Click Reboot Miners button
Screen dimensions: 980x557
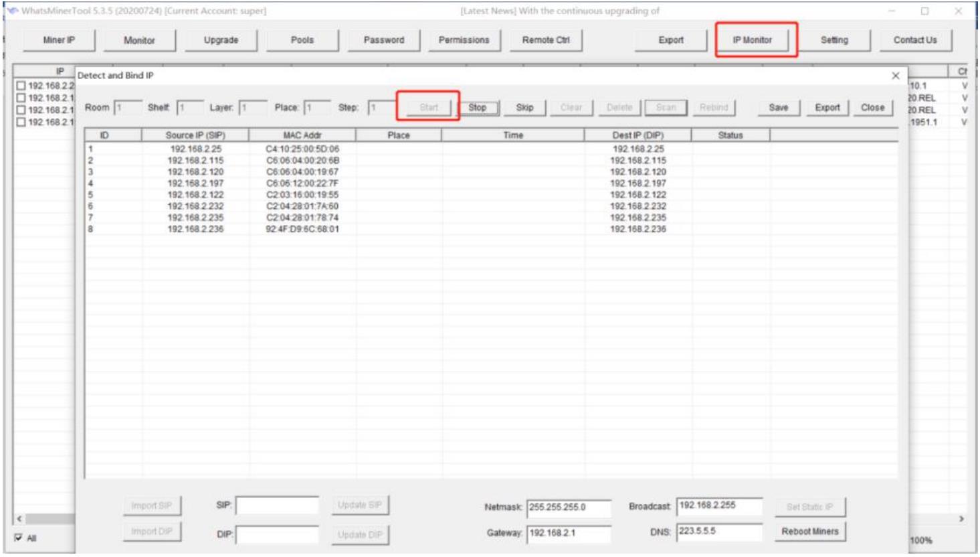809,532
